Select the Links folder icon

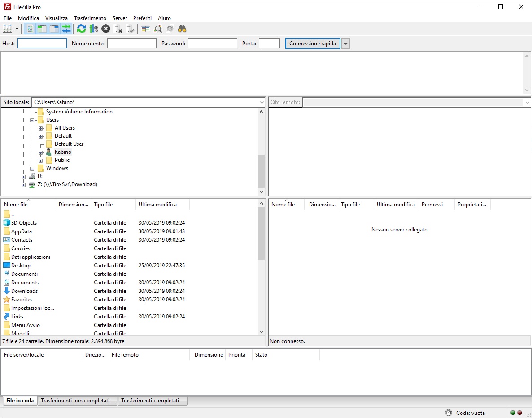pyautogui.click(x=6, y=317)
